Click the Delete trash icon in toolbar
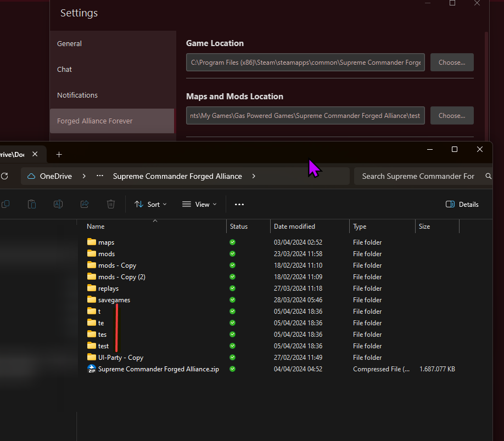 point(111,204)
